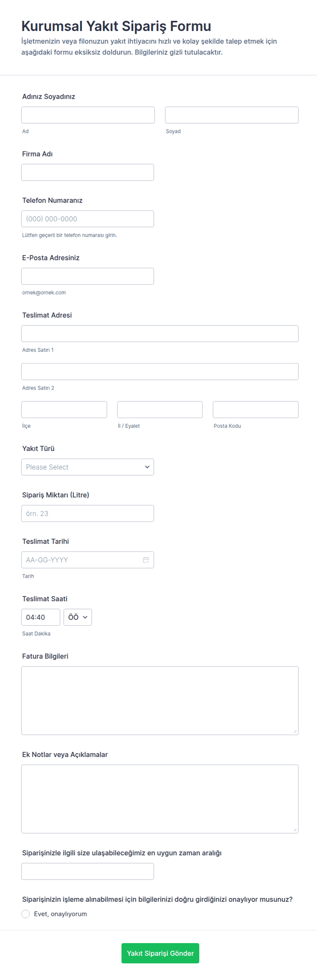Select the 'Evet, onaylıyorum' radio button

tap(26, 914)
